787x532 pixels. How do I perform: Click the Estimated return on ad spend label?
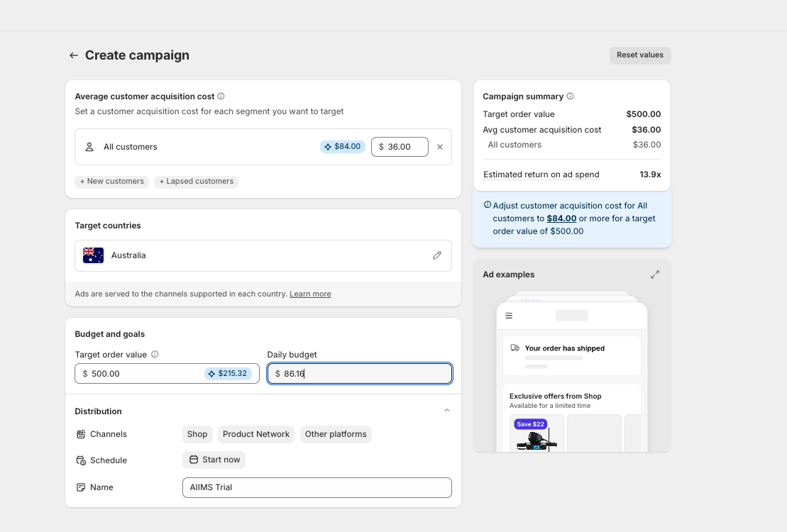coord(541,174)
